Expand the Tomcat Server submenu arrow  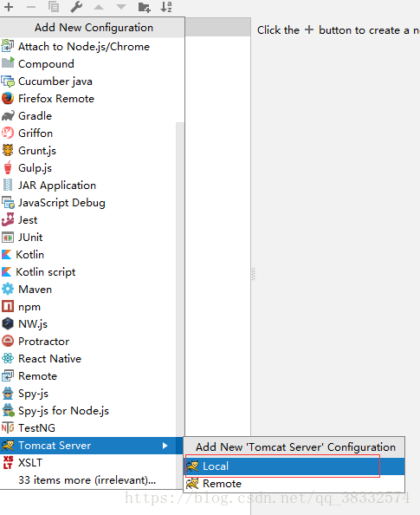point(165,446)
